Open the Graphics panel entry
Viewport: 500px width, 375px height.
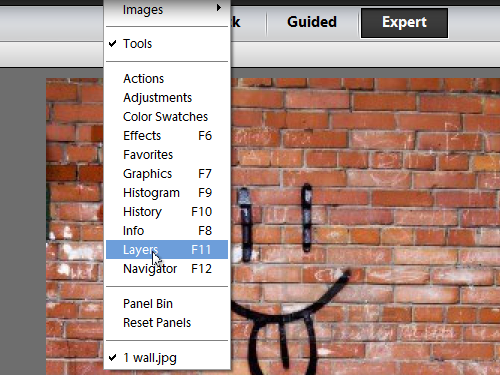pyautogui.click(x=167, y=174)
